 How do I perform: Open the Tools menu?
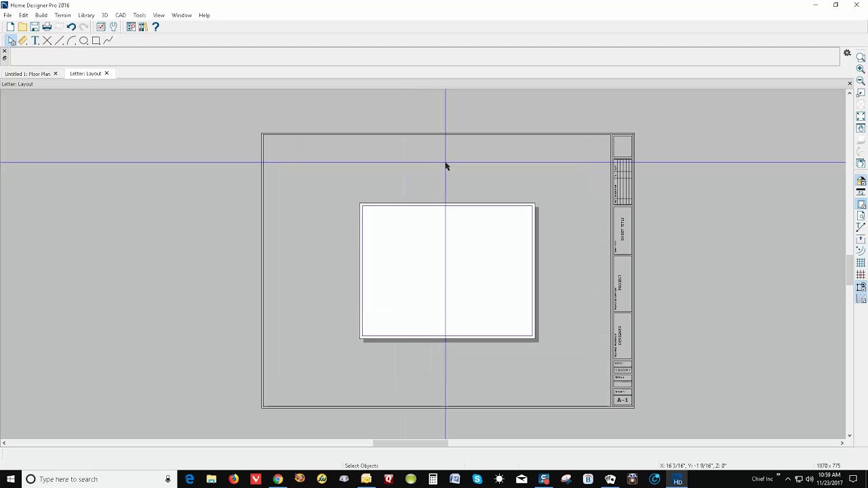pos(140,15)
